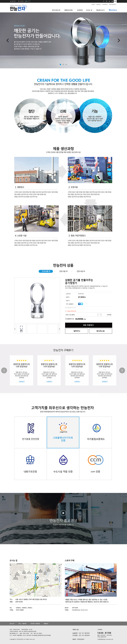Viewport: 127px width, 644px height.
Task: Click the Facebook share icon for the product
Action: pyautogui.click(x=79, y=304)
